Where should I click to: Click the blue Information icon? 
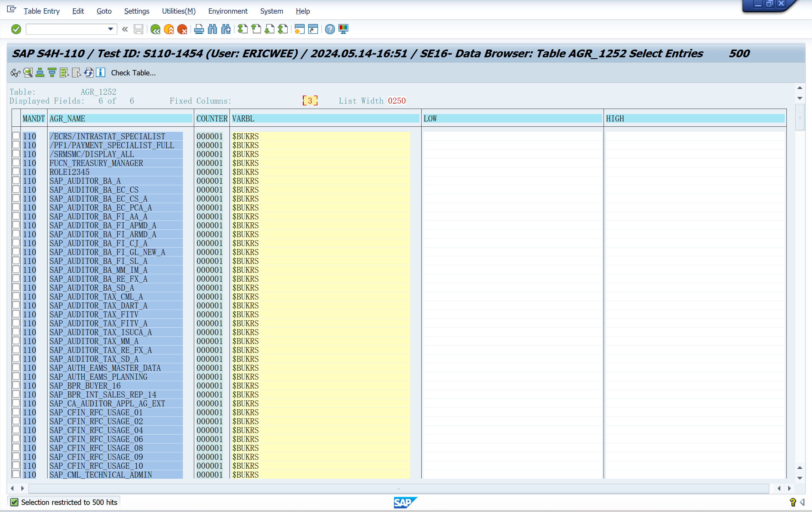(100, 73)
